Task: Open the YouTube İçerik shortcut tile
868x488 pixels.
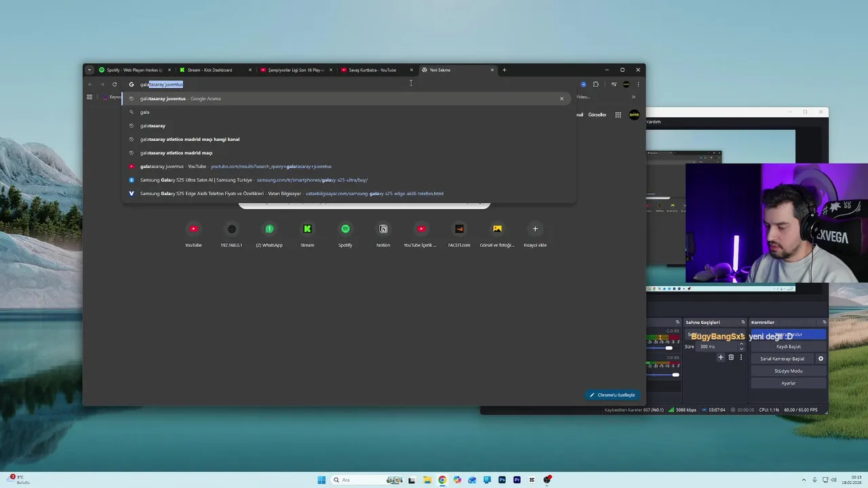Action: pyautogui.click(x=421, y=235)
